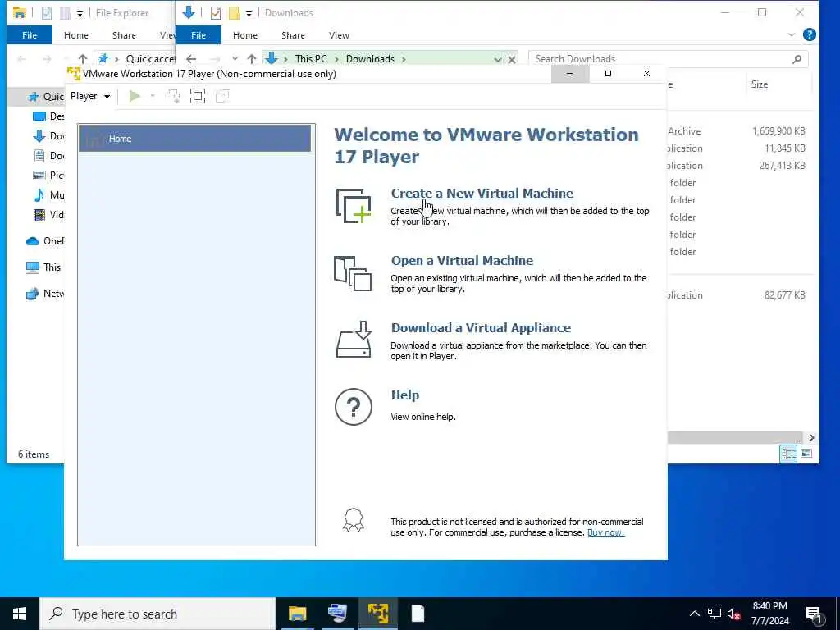Click the Help heading link
840x630 pixels.
pyautogui.click(x=405, y=395)
